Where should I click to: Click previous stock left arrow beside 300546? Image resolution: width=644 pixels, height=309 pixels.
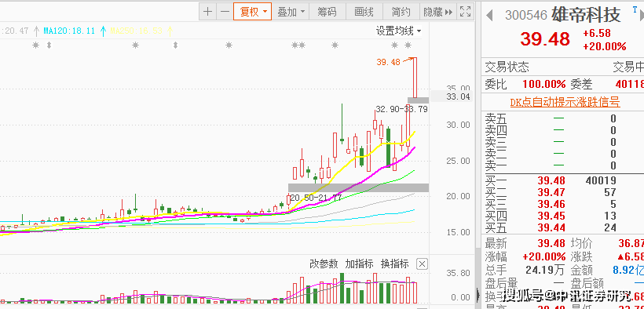(x=489, y=16)
